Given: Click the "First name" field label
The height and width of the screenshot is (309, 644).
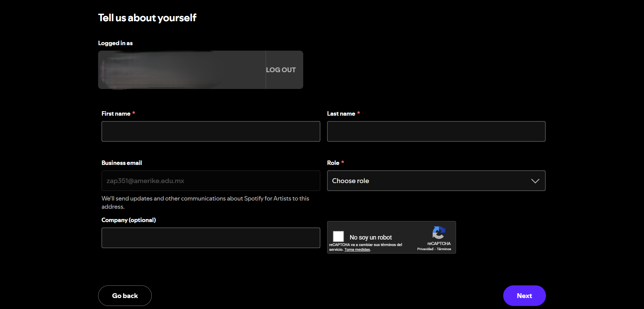Looking at the screenshot, I should click(x=116, y=114).
